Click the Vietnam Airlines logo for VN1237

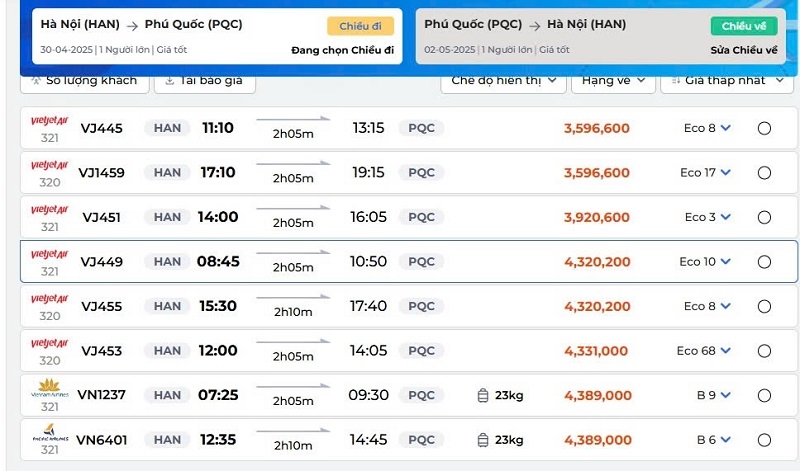click(x=49, y=387)
